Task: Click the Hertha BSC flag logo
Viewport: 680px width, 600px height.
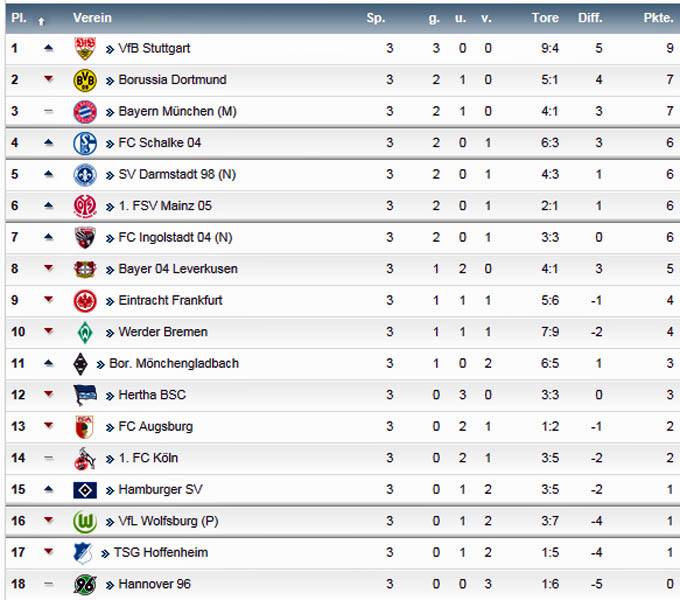Action: pyautogui.click(x=85, y=395)
